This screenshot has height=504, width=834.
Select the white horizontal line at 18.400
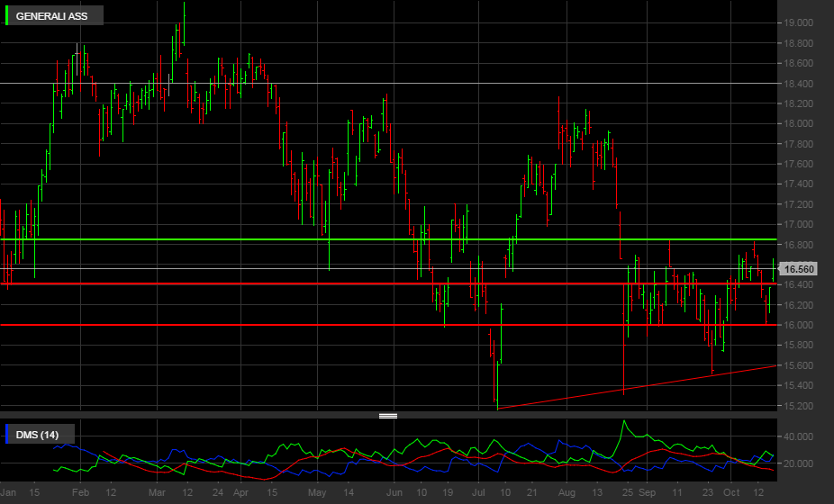[x=388, y=84]
